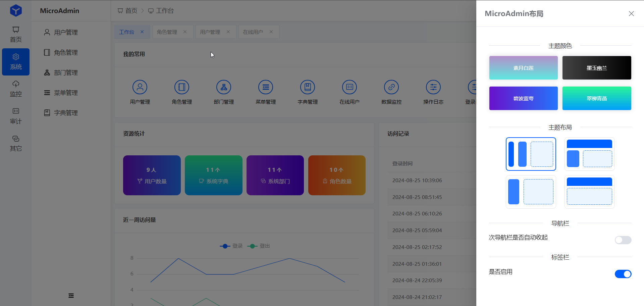644x306 pixels.
Task: Open the 首页 sidebar section
Action: pyautogui.click(x=16, y=35)
